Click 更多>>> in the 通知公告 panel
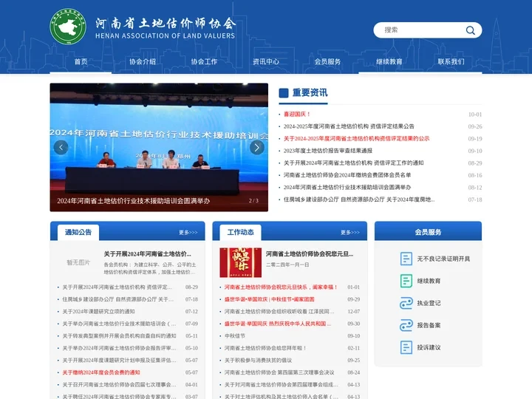The height and width of the screenshot is (399, 532). click(188, 233)
